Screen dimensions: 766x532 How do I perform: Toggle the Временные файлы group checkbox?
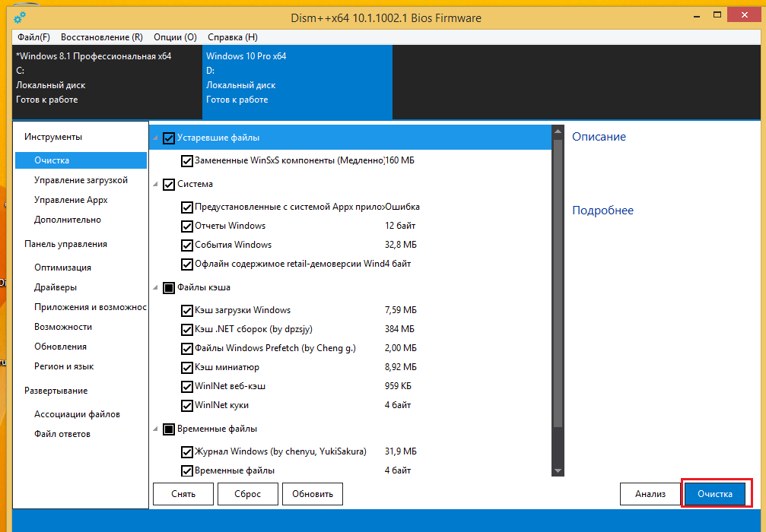[x=169, y=429]
